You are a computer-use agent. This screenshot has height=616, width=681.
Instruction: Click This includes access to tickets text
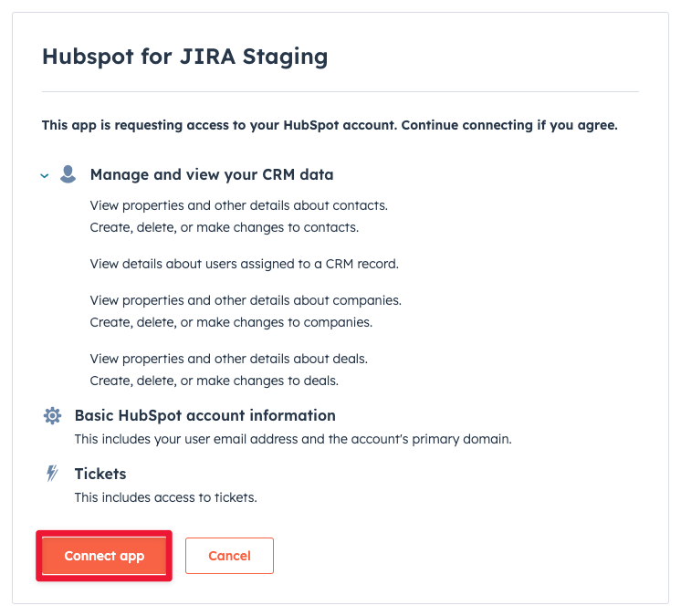pyautogui.click(x=166, y=497)
